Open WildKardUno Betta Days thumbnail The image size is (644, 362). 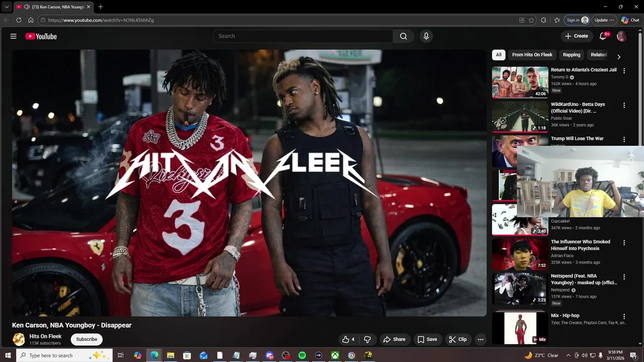pos(520,117)
